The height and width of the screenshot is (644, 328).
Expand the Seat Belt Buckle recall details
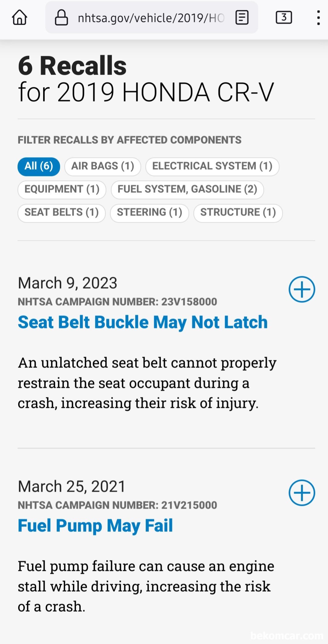tap(302, 289)
